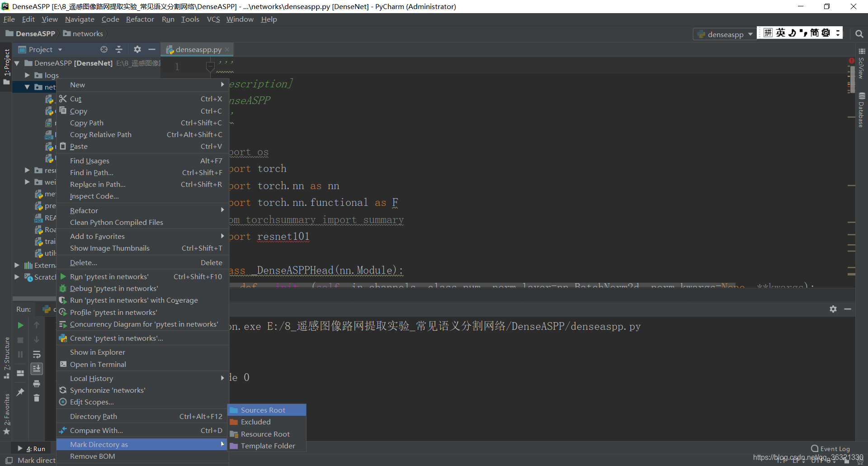
Task: Open the Navigate menu in menu bar
Action: point(80,19)
